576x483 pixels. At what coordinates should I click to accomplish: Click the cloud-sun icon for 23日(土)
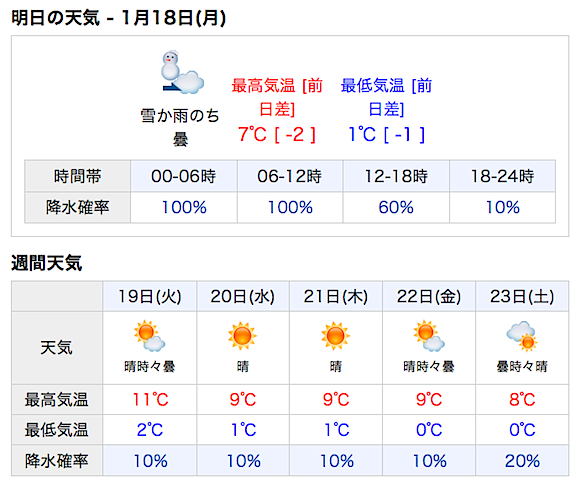pos(522,336)
